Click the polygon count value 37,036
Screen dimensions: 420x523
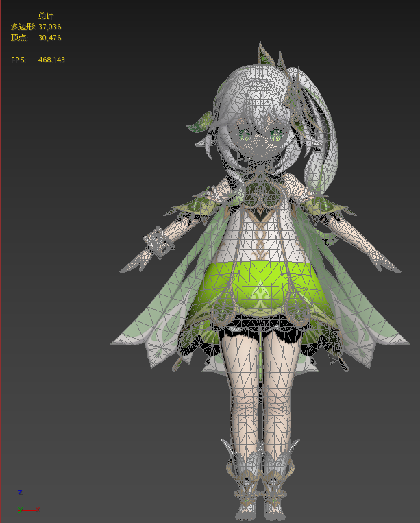pos(50,27)
